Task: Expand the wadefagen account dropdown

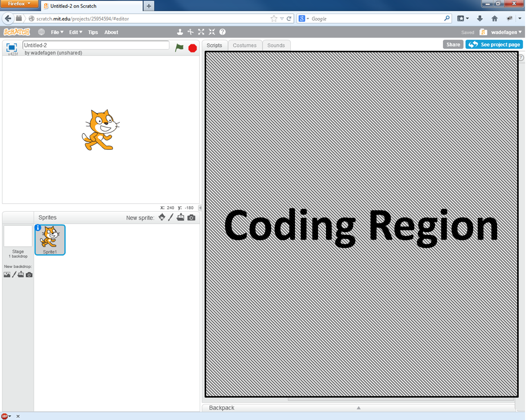Action: (x=506, y=32)
